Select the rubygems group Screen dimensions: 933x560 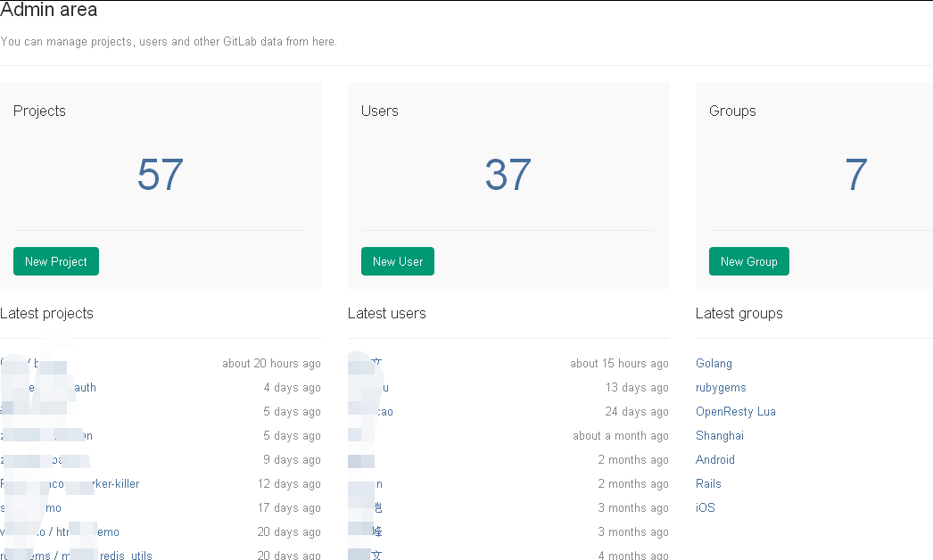pos(721,387)
